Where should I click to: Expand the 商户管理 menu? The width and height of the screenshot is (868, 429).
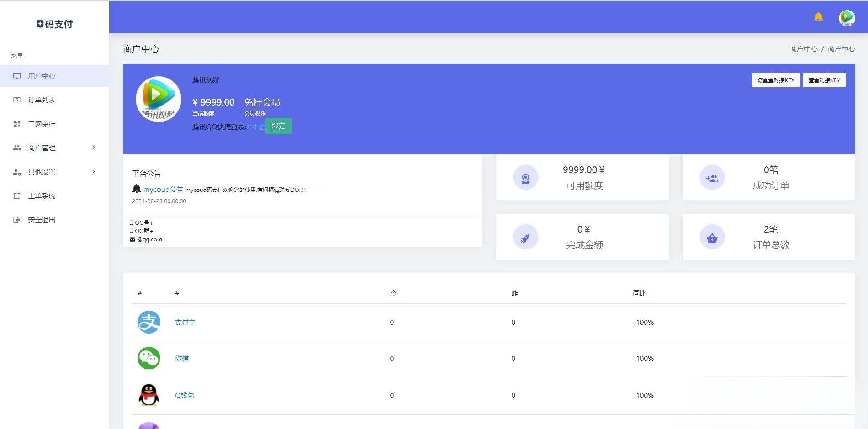(41, 148)
